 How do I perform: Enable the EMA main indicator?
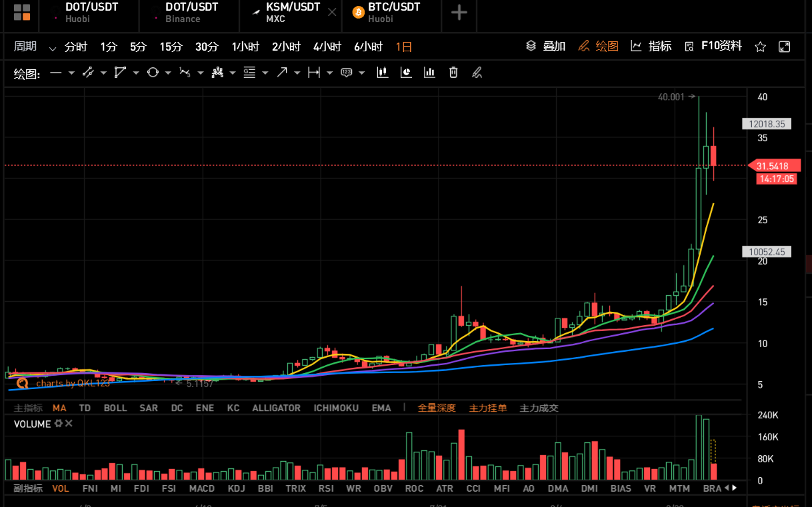click(x=381, y=408)
